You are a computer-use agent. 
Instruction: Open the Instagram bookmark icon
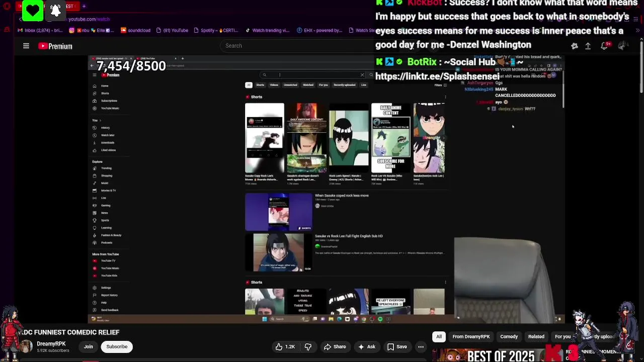(x=71, y=30)
